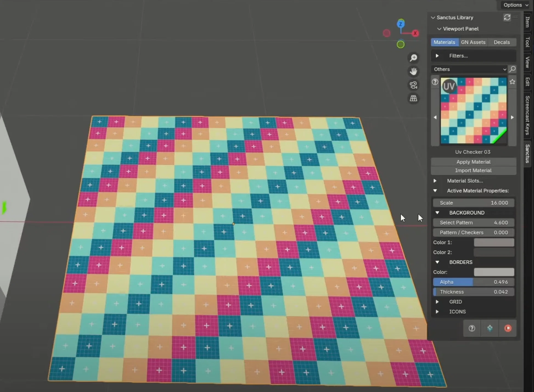This screenshot has width=534, height=392.
Task: Expand the ICONS section
Action: [437, 312]
